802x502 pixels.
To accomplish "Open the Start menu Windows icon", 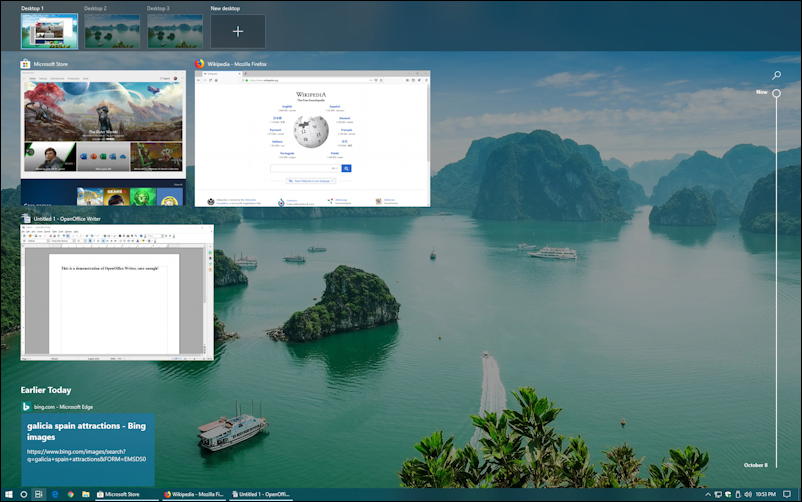I will (8, 494).
